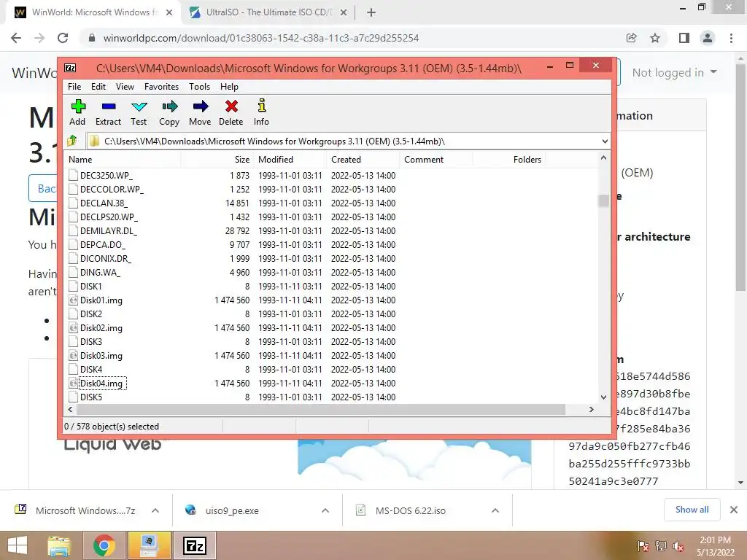Select the DEMILAYR.DL_ file
The height and width of the screenshot is (560, 747).
108,230
